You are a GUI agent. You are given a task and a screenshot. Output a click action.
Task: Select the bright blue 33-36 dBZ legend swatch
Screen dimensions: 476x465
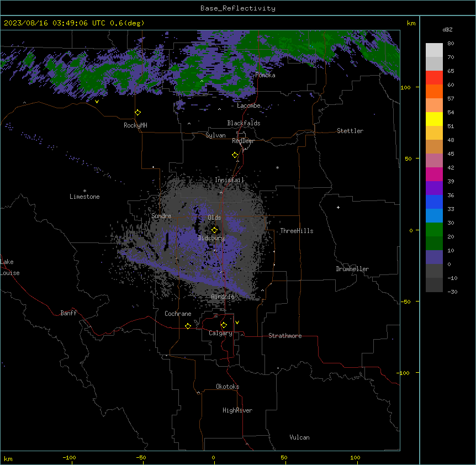434,202
